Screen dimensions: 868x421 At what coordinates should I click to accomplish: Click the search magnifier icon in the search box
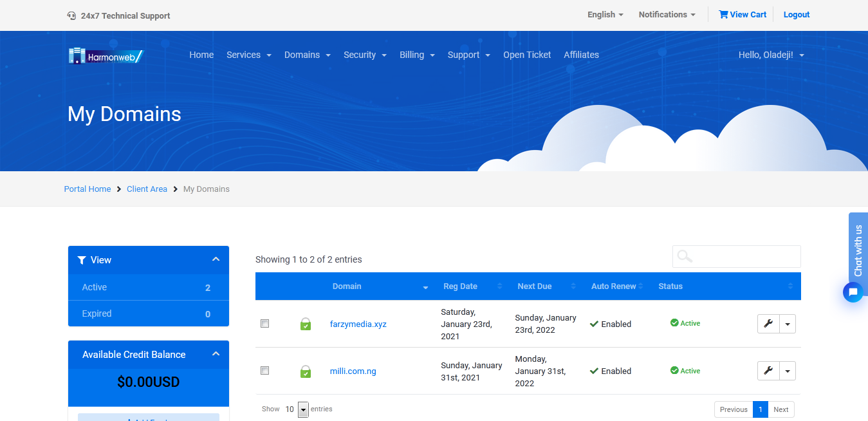pyautogui.click(x=683, y=256)
